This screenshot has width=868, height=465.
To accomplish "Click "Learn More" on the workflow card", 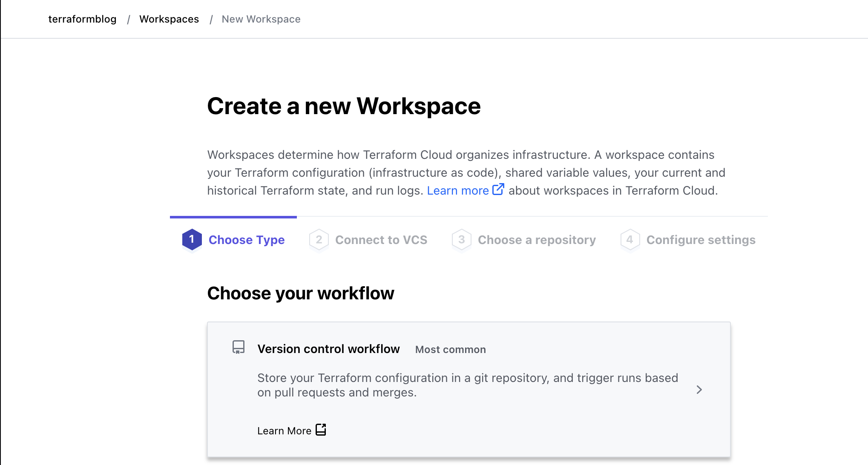I will click(285, 430).
